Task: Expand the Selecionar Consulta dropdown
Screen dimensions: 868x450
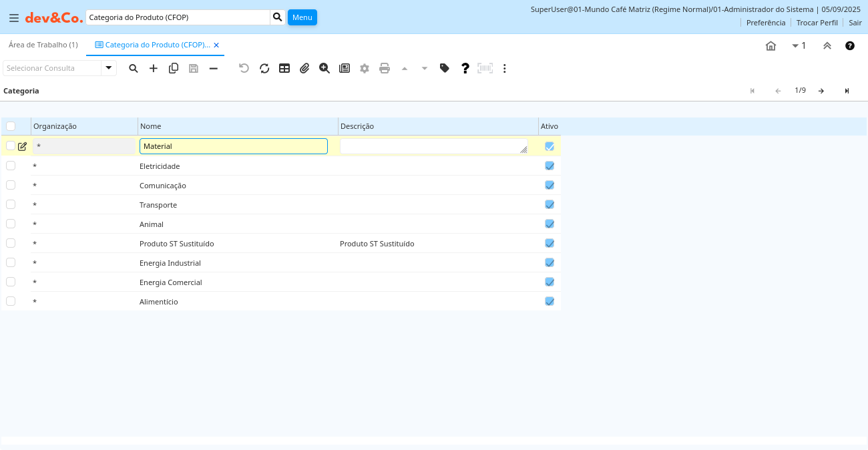Action: pos(109,68)
